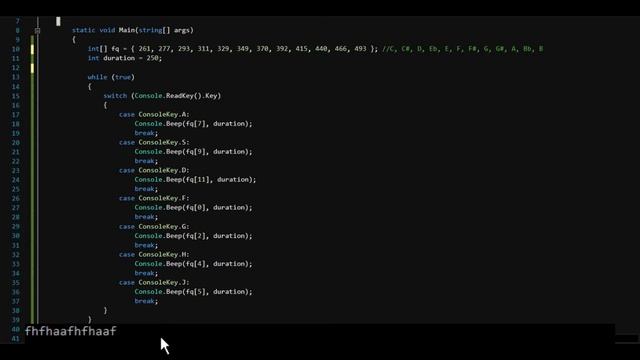640x360 pixels.
Task: Click 'int duration = 250;' line
Action: pos(124,58)
